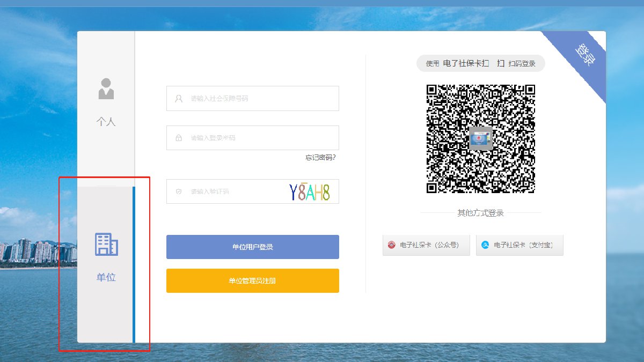Click the 登录 corner ribbon
This screenshot has height=362, width=644.
click(584, 55)
